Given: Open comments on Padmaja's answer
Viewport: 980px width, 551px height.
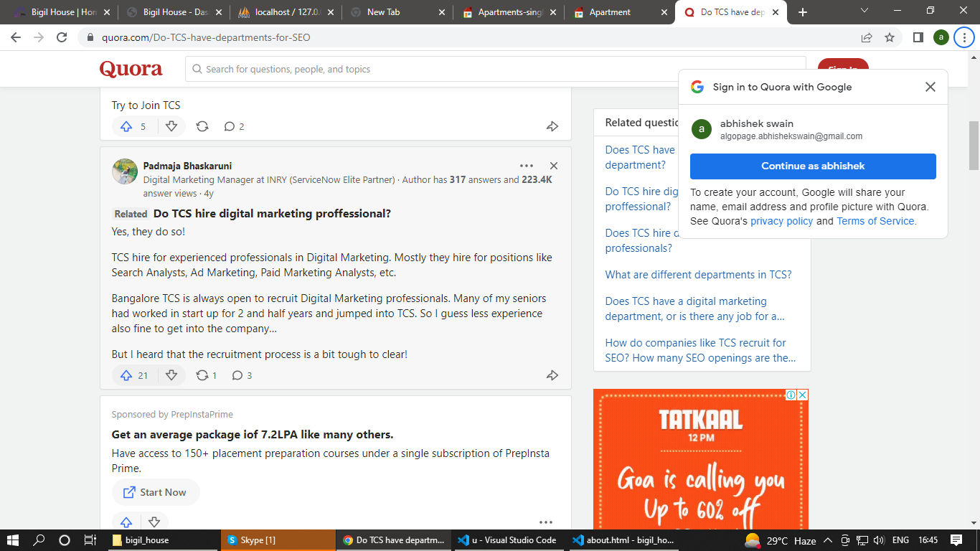Looking at the screenshot, I should coord(238,375).
